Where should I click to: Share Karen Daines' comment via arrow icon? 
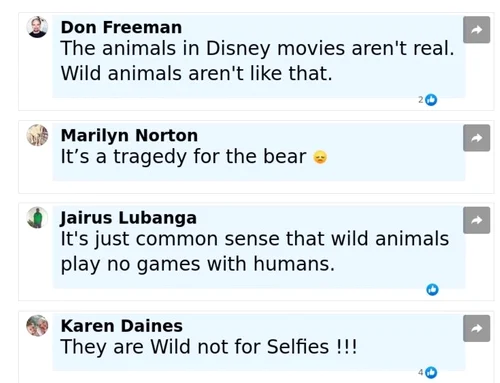click(x=476, y=328)
